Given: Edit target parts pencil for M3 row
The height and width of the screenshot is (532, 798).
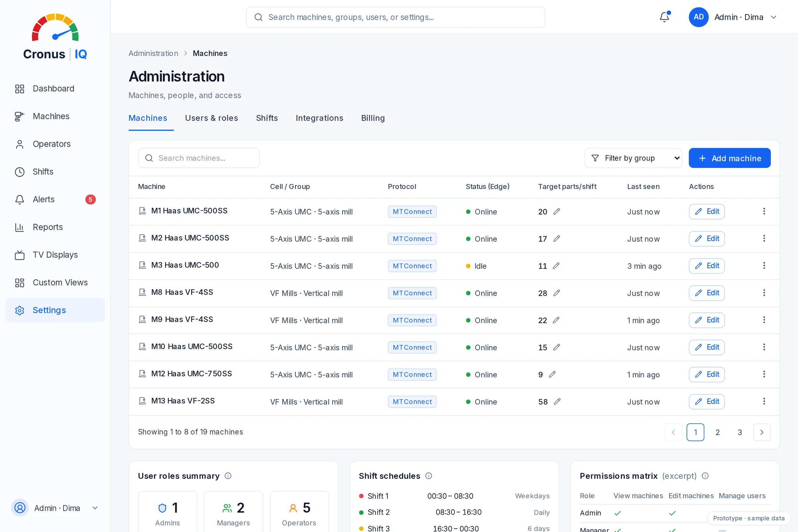Looking at the screenshot, I should (x=556, y=266).
